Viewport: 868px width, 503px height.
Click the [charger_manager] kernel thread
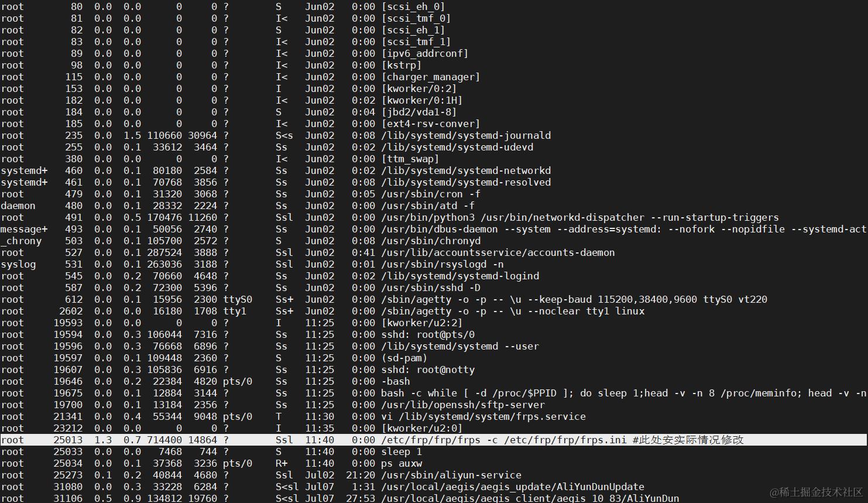tap(431, 77)
